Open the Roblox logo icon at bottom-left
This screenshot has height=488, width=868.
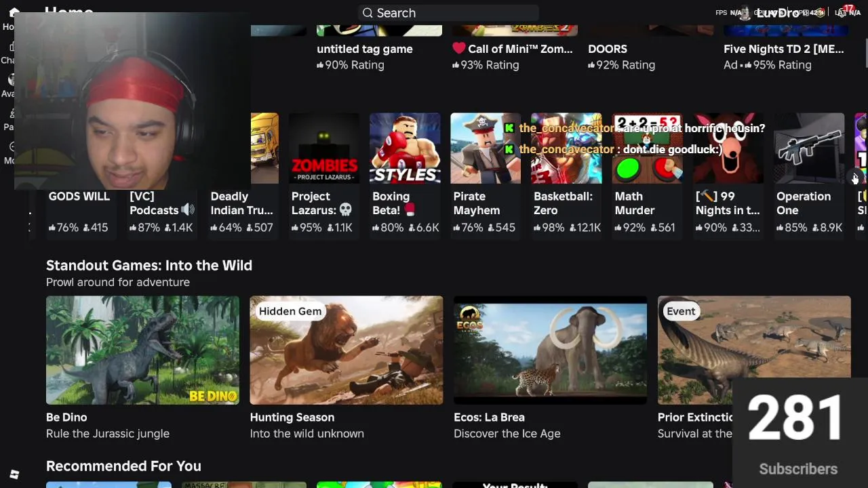14,474
